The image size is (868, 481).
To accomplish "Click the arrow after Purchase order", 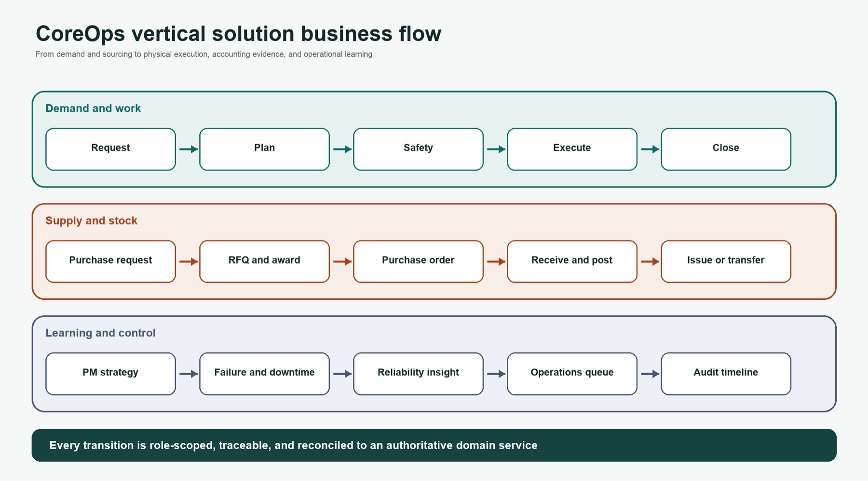I will (496, 261).
